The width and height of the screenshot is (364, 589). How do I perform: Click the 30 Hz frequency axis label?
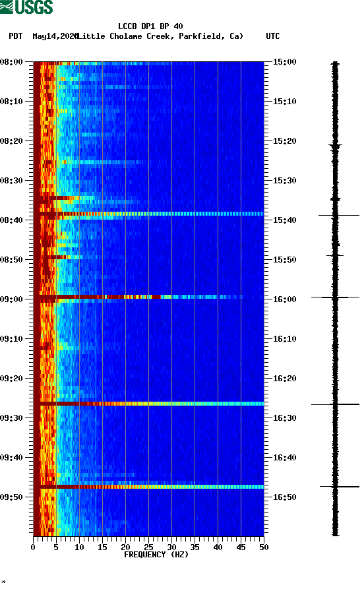point(171,547)
